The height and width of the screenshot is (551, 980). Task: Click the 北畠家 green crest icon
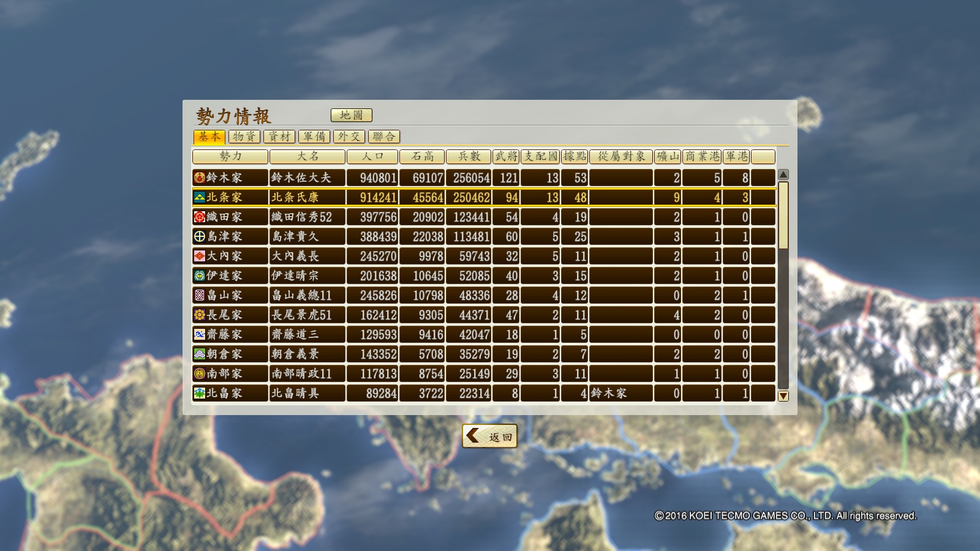[x=200, y=393]
